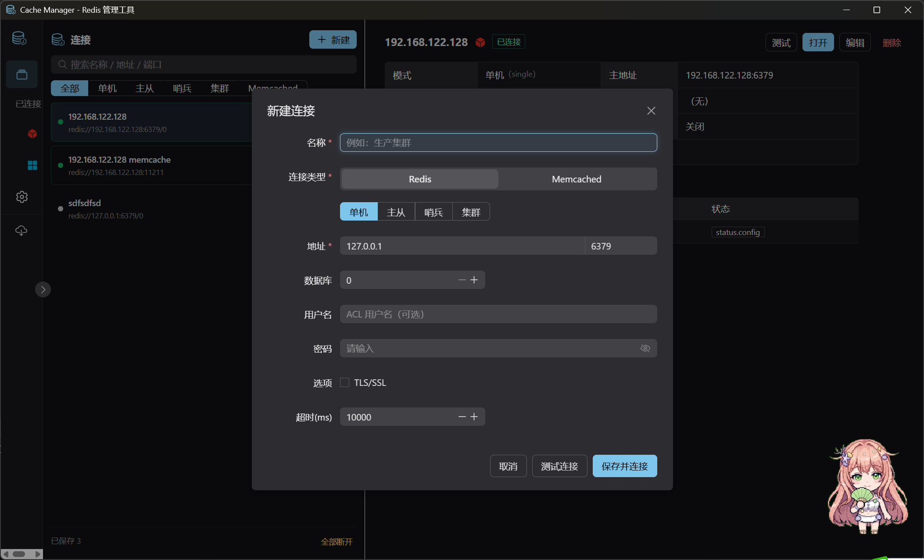Decrease 超时(ms) value with minus
The width and height of the screenshot is (924, 560).
(462, 417)
